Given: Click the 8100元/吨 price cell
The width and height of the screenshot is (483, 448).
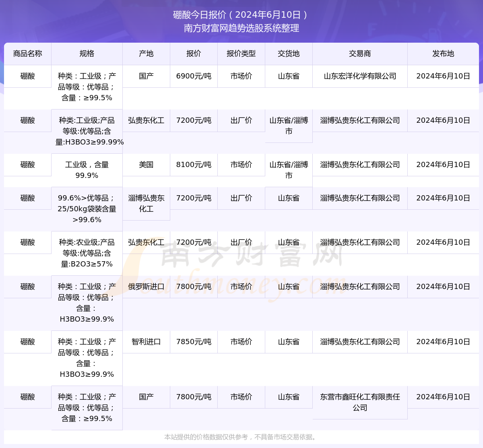Looking at the screenshot, I should (194, 165).
